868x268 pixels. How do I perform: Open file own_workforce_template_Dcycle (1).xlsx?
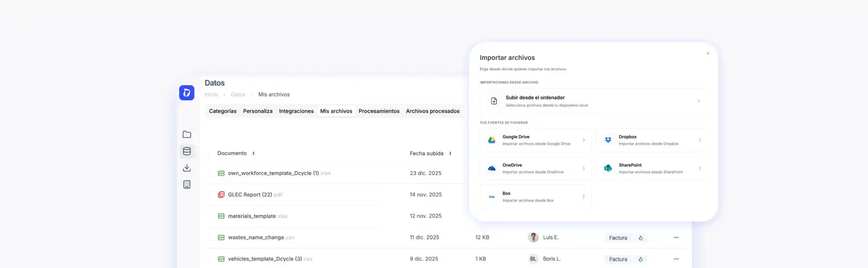tap(279, 173)
